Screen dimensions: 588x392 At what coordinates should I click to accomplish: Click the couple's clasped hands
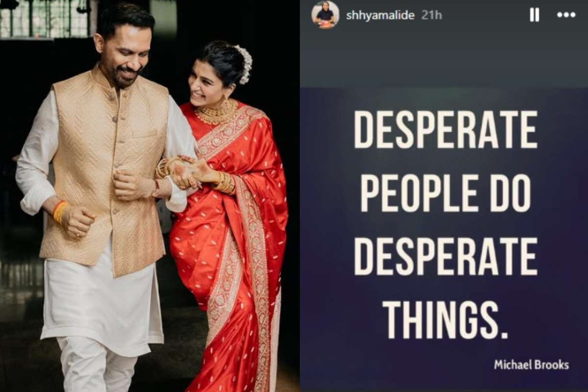[x=186, y=171]
